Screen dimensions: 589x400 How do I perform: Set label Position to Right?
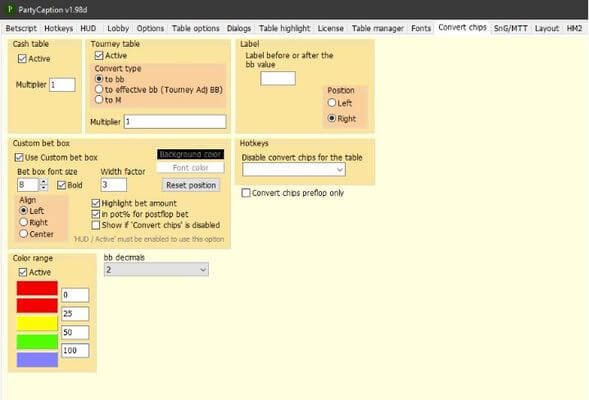point(331,118)
